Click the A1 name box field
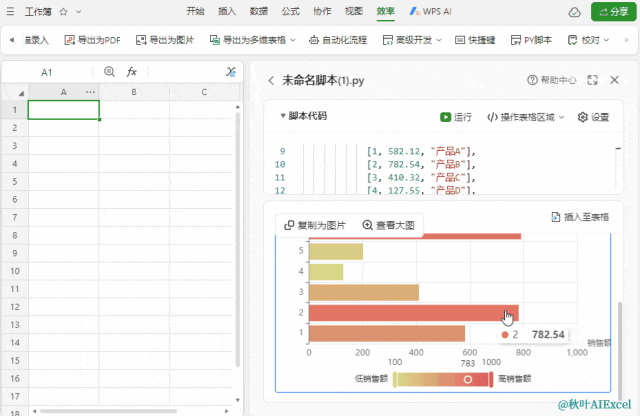 click(47, 72)
